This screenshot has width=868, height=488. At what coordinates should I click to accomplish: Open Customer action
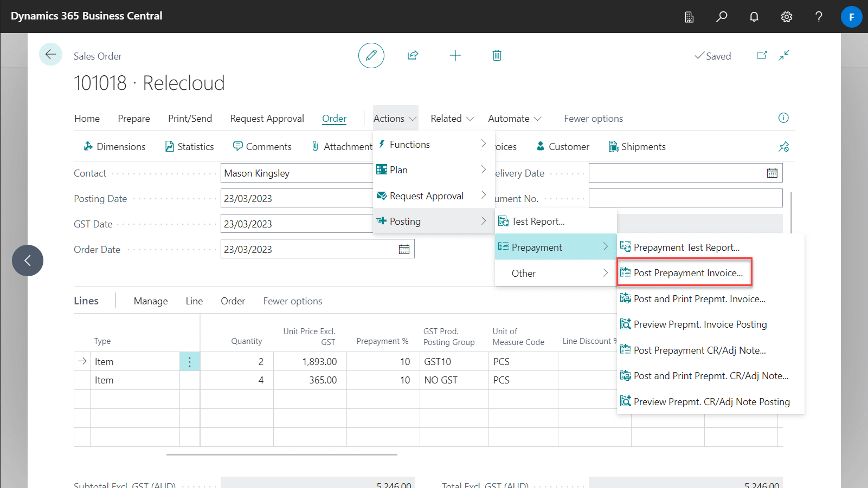coord(563,146)
